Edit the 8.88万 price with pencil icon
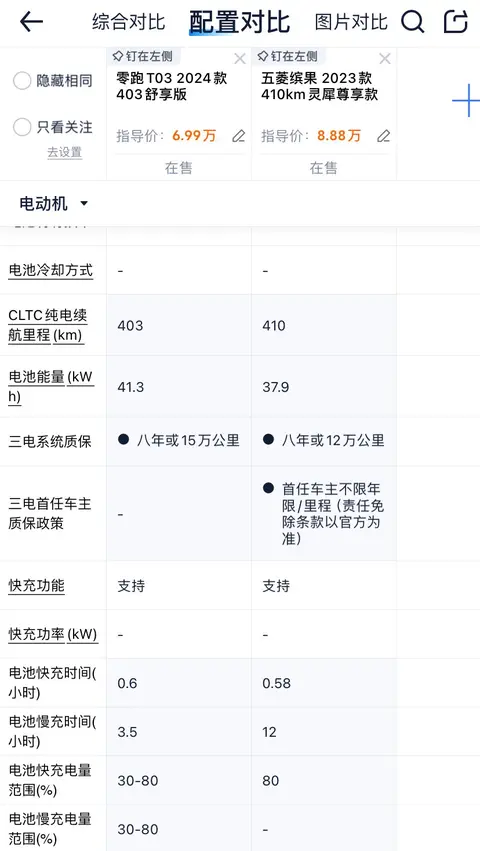This screenshot has height=851, width=480. click(383, 136)
